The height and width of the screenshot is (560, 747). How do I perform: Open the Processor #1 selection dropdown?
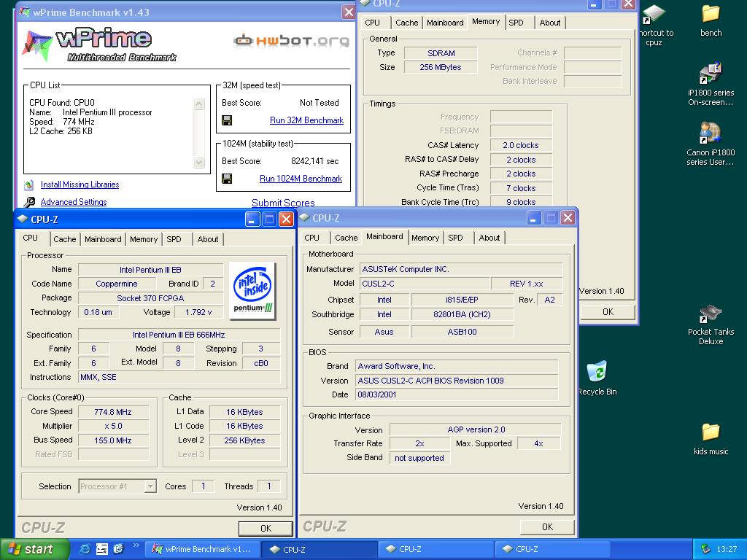(x=150, y=486)
